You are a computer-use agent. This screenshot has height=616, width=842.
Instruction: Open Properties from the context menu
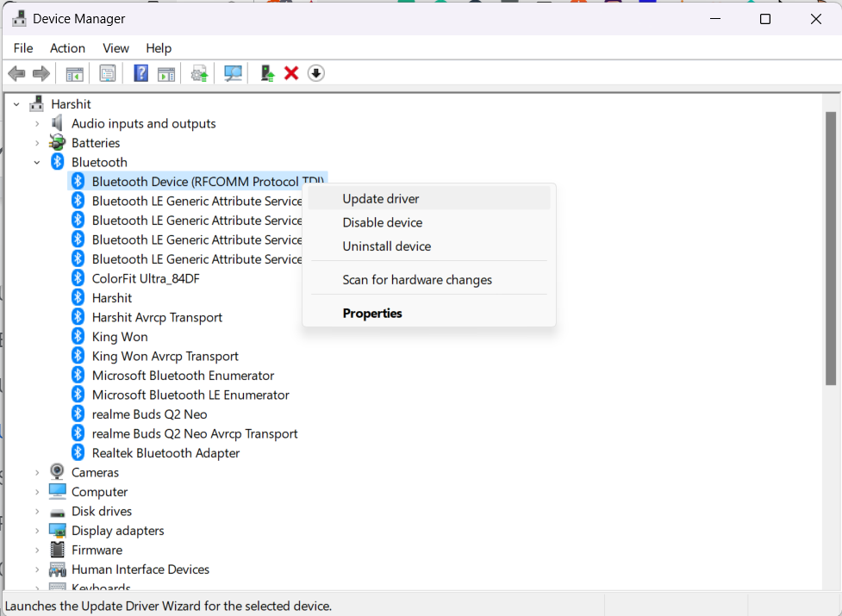(372, 314)
